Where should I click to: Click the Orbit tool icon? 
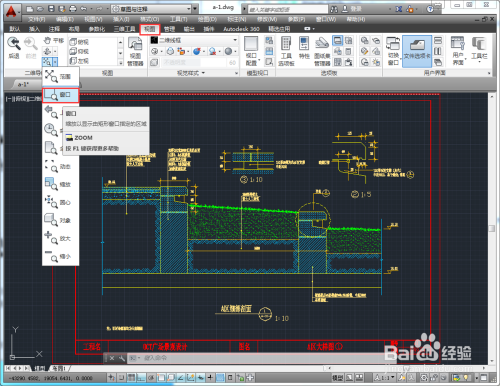point(47,51)
